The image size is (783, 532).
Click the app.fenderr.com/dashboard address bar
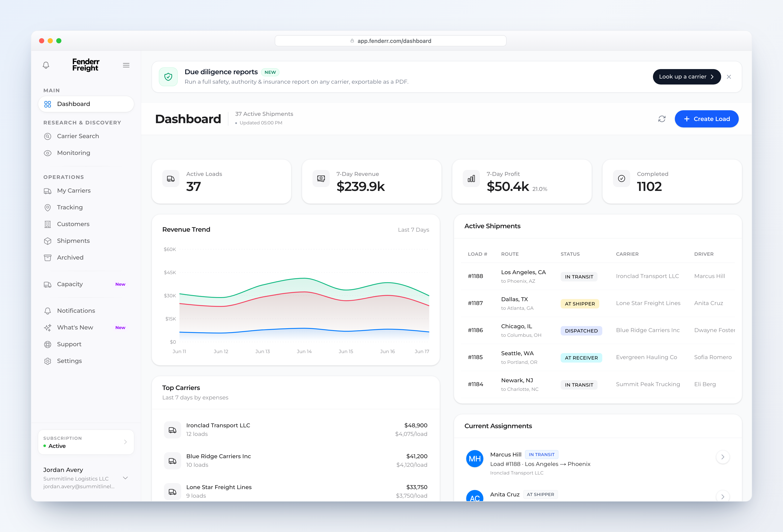(390, 41)
